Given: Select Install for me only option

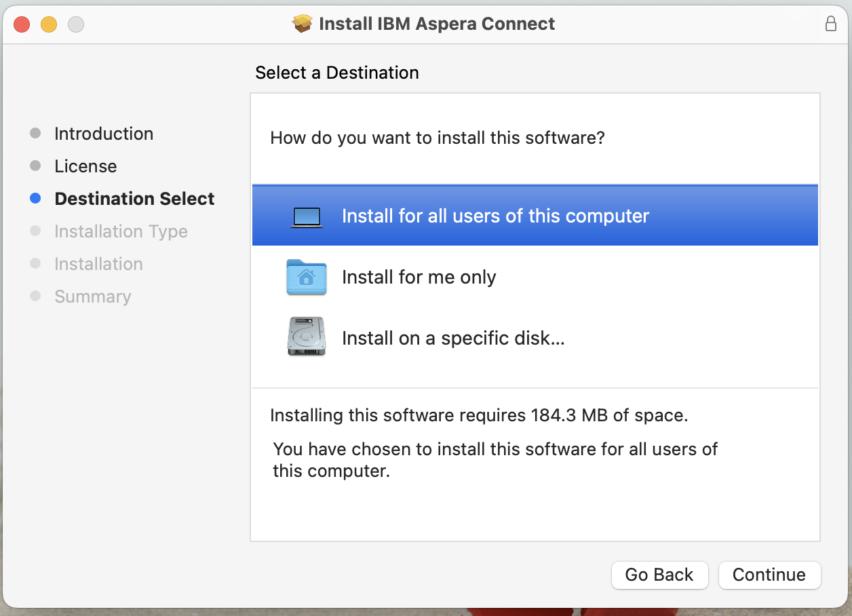Looking at the screenshot, I should (x=419, y=277).
